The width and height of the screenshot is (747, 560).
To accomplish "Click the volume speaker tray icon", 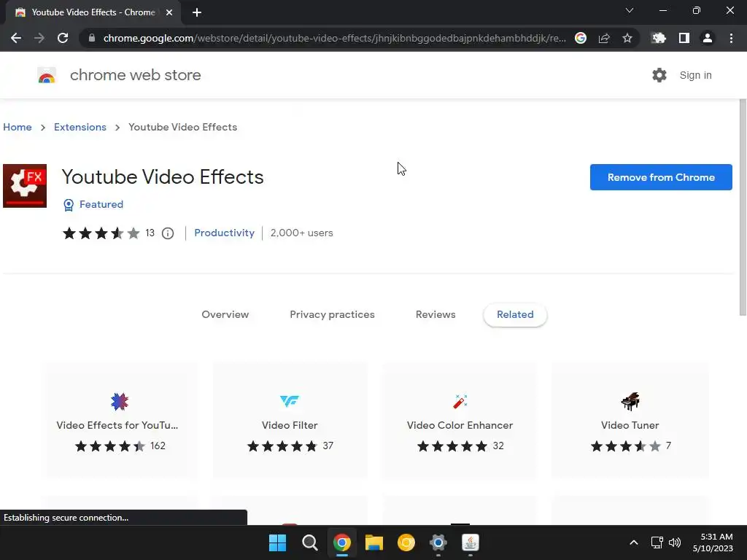I will coord(675,542).
